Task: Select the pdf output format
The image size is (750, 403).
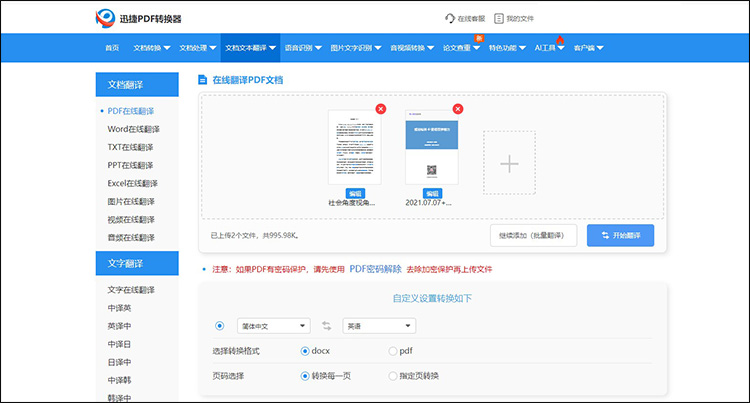Action: [392, 351]
